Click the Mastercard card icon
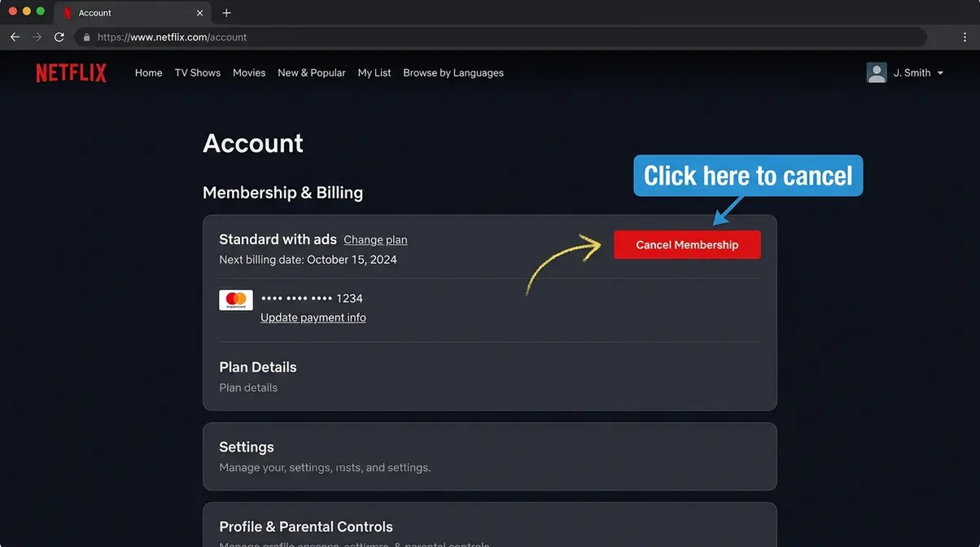Image resolution: width=980 pixels, height=547 pixels. click(236, 300)
